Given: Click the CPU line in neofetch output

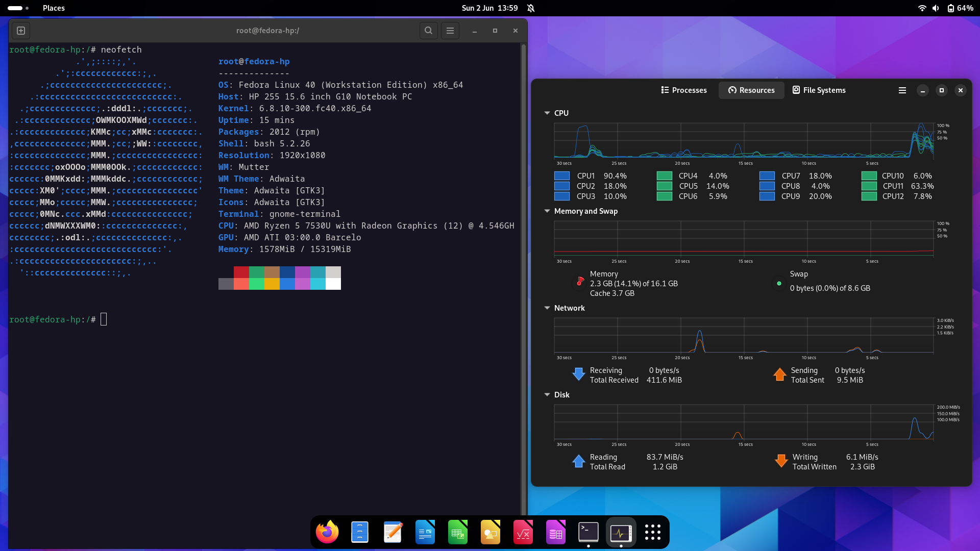Looking at the screenshot, I should tap(366, 226).
